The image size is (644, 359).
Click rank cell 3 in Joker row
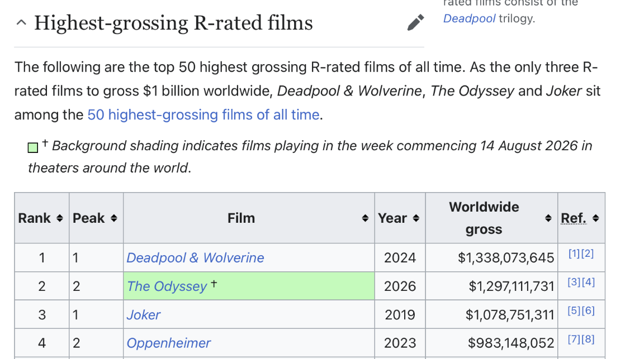tap(42, 314)
